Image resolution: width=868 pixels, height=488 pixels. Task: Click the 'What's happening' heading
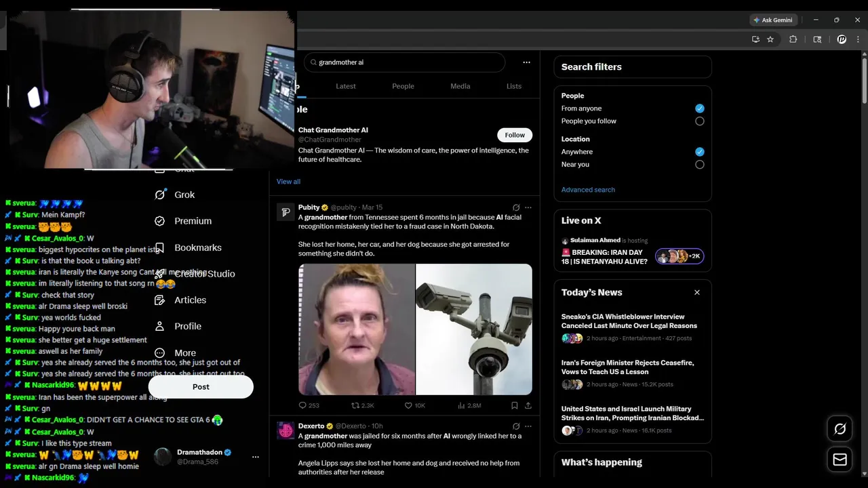coord(601,462)
